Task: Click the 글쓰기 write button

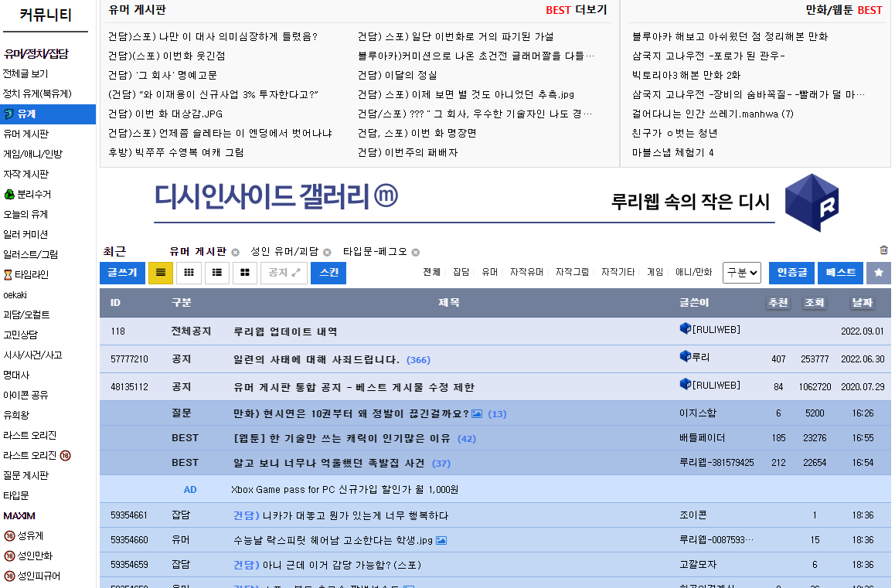Action: (122, 273)
